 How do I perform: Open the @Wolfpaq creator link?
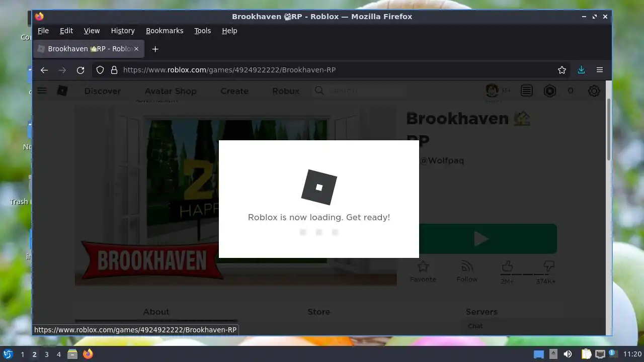click(442, 160)
